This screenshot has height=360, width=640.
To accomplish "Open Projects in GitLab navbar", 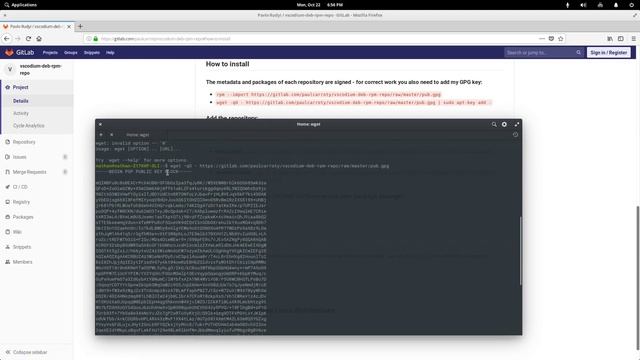I will pyautogui.click(x=50, y=53).
